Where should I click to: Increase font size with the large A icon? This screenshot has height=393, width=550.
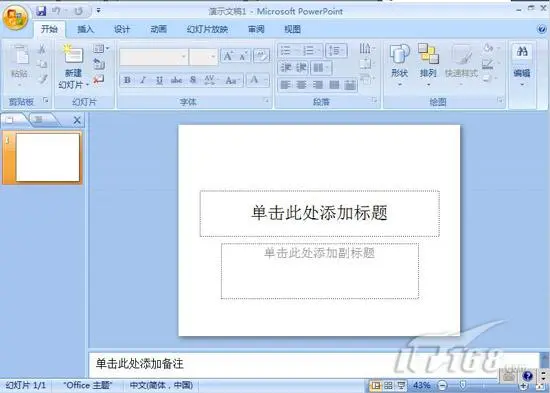228,56
